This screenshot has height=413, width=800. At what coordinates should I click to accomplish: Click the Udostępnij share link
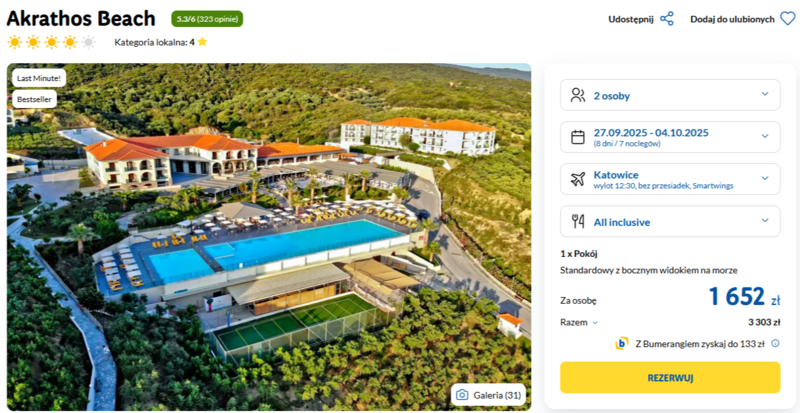tap(630, 19)
